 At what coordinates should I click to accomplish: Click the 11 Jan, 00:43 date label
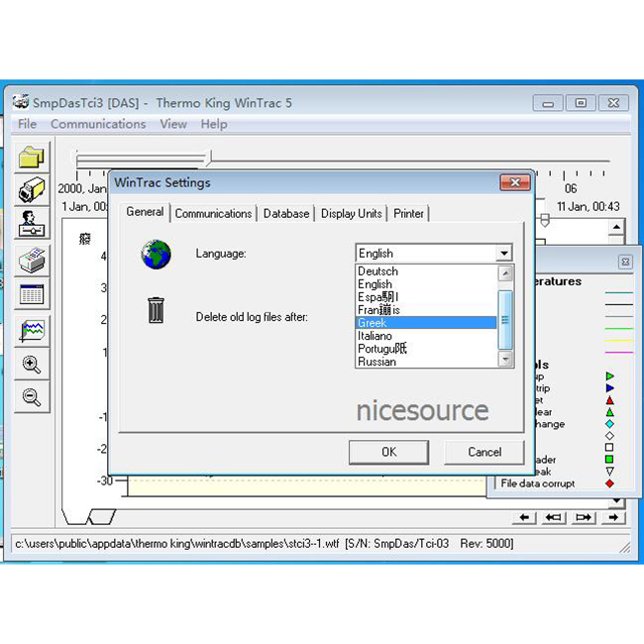point(588,206)
